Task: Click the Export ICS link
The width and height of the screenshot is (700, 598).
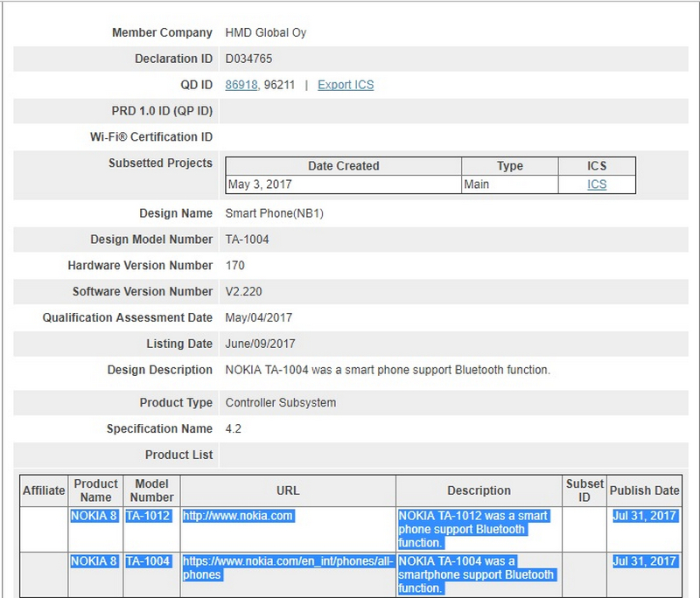Action: 345,85
